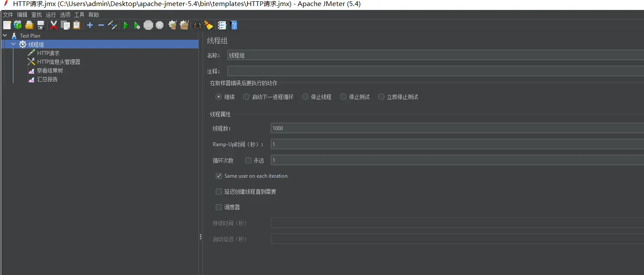Open the 选项 menu
Screen dimensions: 644x275
65,15
